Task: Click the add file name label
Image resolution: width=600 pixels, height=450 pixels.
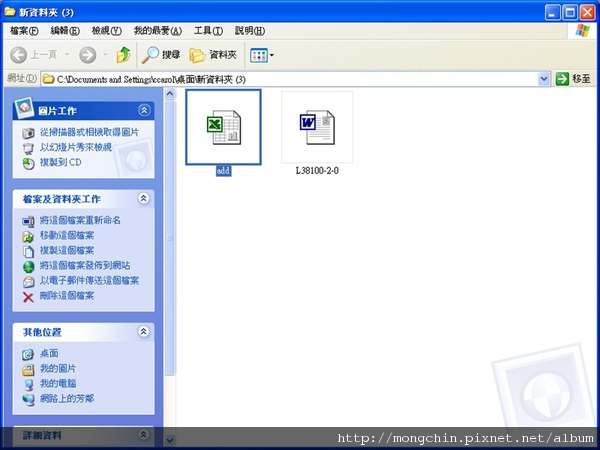Action: (x=223, y=171)
